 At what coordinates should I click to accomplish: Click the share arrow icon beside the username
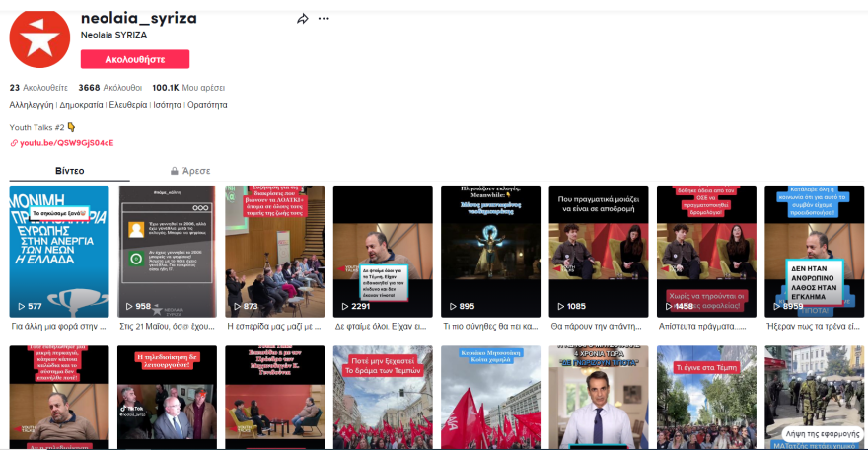(303, 19)
